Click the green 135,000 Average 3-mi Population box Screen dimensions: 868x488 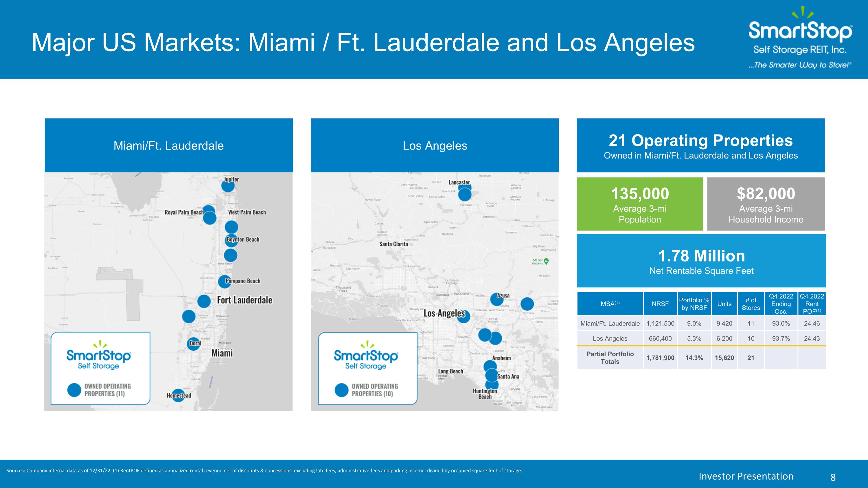point(640,204)
